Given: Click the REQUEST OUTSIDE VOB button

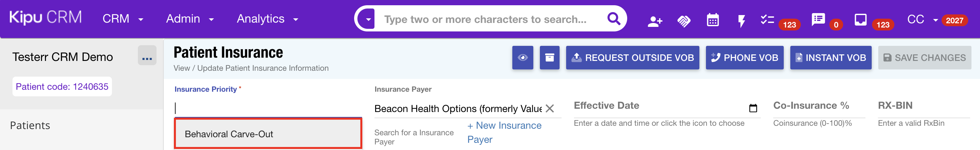Looking at the screenshot, I should tap(632, 58).
